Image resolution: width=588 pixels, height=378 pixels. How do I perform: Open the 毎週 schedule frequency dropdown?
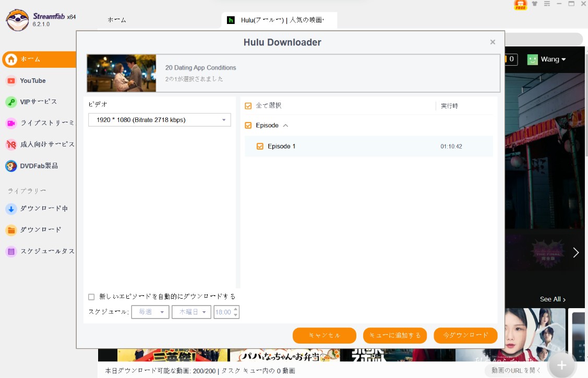pyautogui.click(x=150, y=312)
